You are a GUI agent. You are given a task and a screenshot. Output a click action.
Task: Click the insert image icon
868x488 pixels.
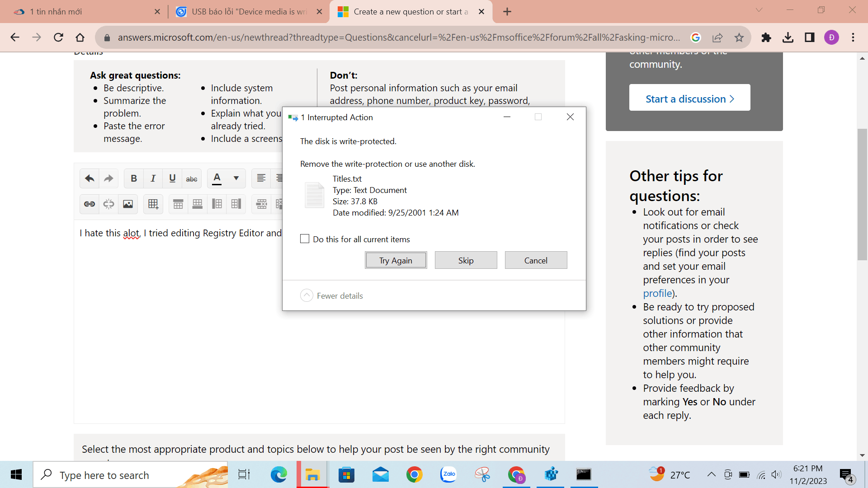click(x=128, y=204)
